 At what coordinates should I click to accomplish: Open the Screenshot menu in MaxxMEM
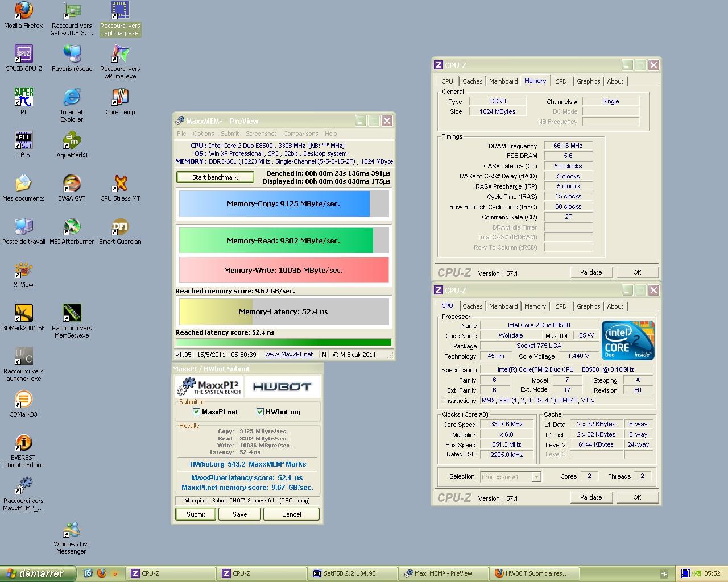[261, 134]
